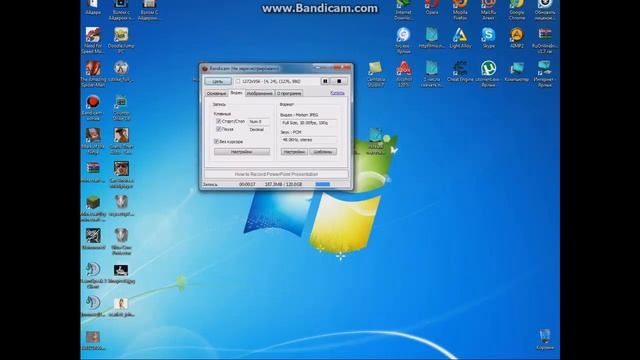Switch to the 'Основные' tab
The width and height of the screenshot is (640, 360).
point(216,93)
